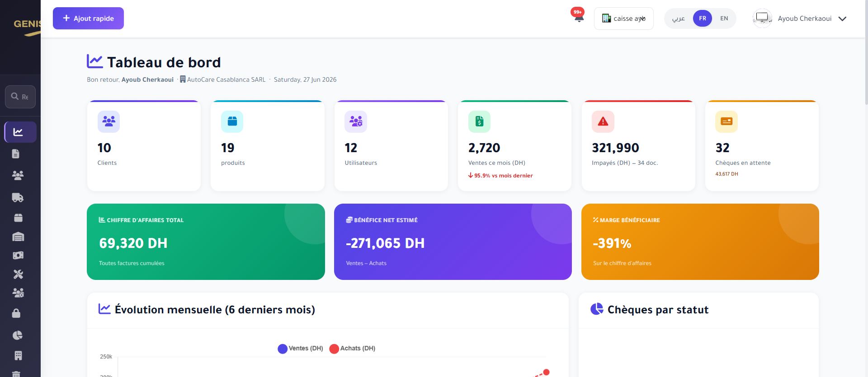This screenshot has height=377, width=868.
Task: Open the products box icon in sidebar
Action: click(x=18, y=218)
